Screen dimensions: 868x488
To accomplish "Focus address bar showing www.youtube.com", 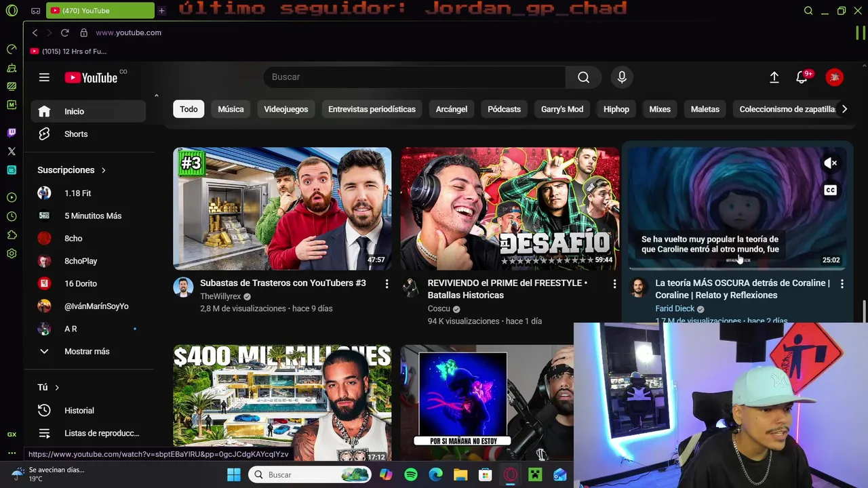I will (x=128, y=33).
